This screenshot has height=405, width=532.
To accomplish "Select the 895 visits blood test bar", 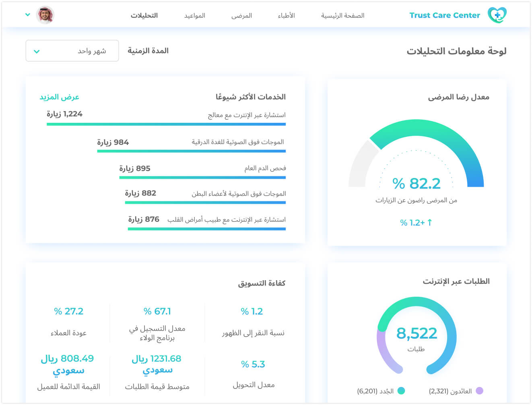I will 202,177.
